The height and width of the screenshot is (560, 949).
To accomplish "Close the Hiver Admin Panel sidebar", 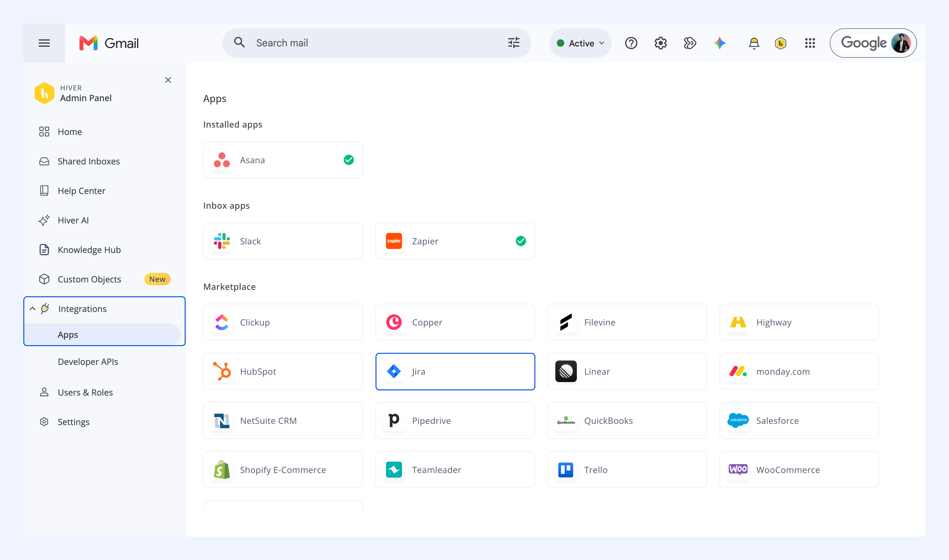I will [x=168, y=80].
